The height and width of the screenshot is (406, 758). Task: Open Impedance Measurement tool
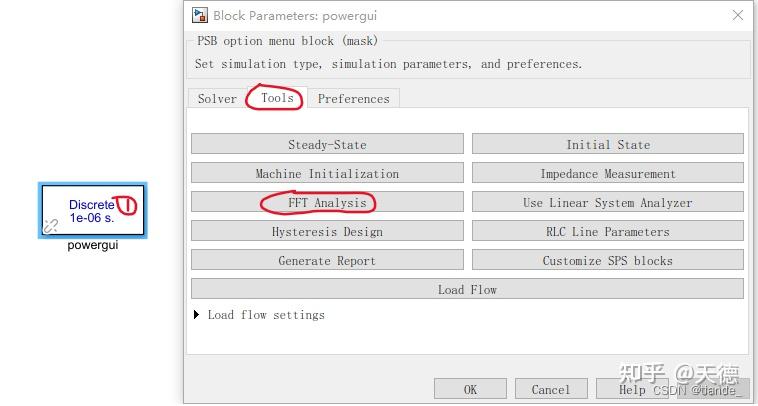607,173
